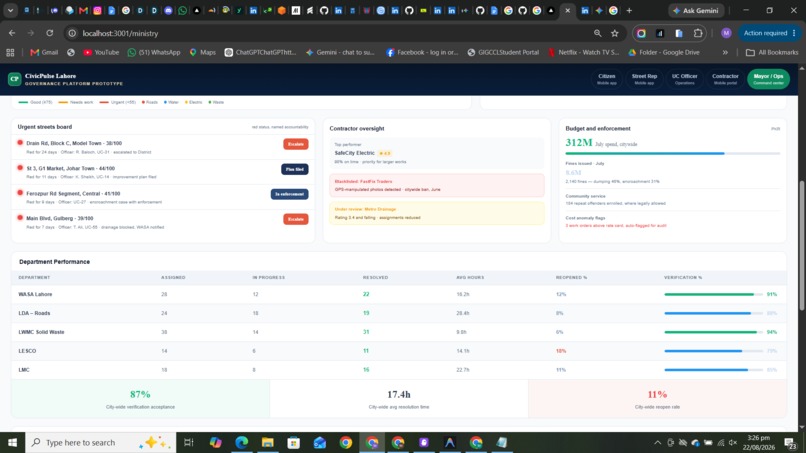This screenshot has height=453, width=806.
Task: Go back using the browser back arrow
Action: 12,33
